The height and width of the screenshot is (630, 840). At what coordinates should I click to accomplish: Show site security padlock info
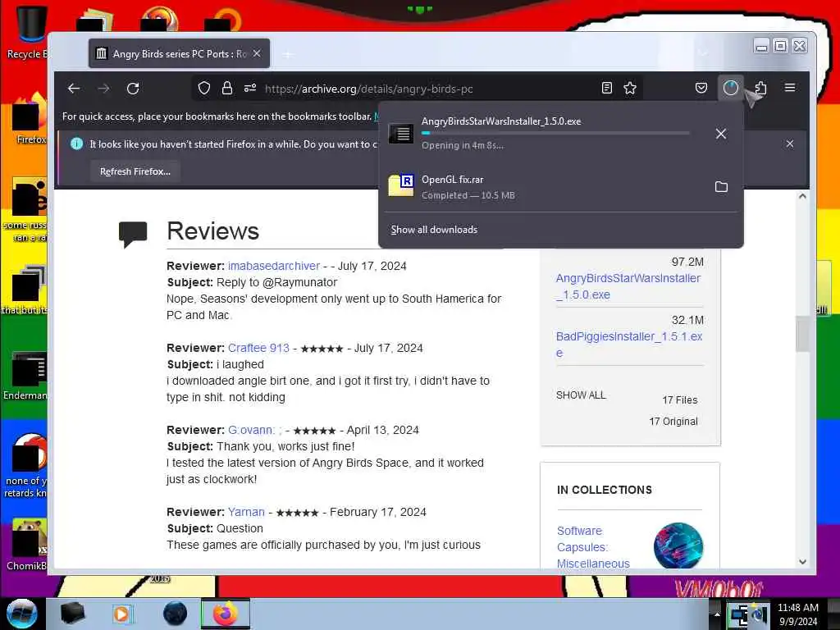[x=227, y=89]
